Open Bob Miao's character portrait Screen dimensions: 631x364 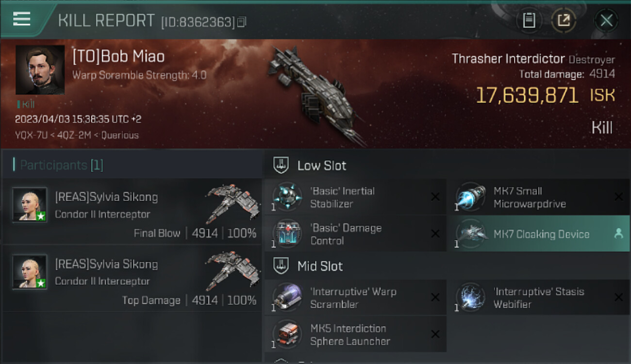click(40, 70)
